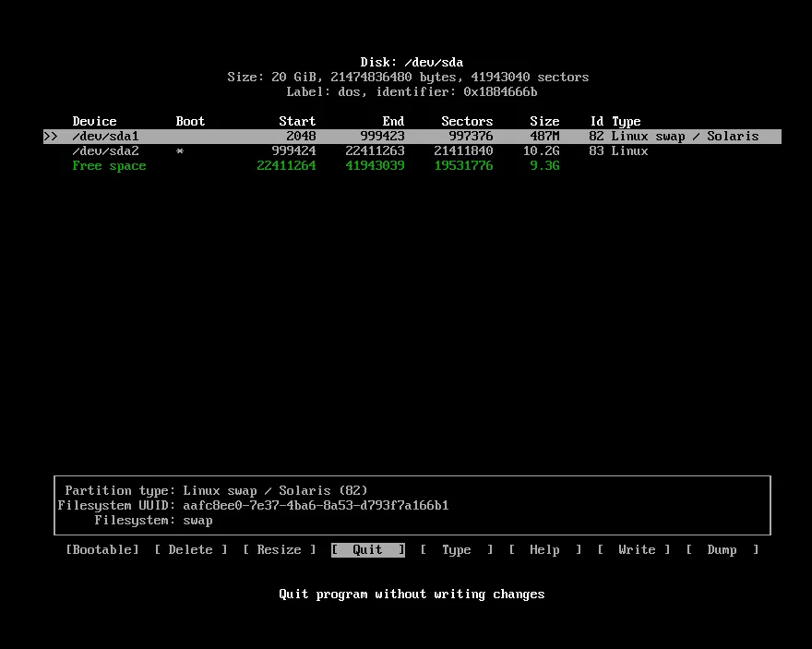Click the swap filesystem label in the info box
The image size is (812, 649).
tap(197, 520)
